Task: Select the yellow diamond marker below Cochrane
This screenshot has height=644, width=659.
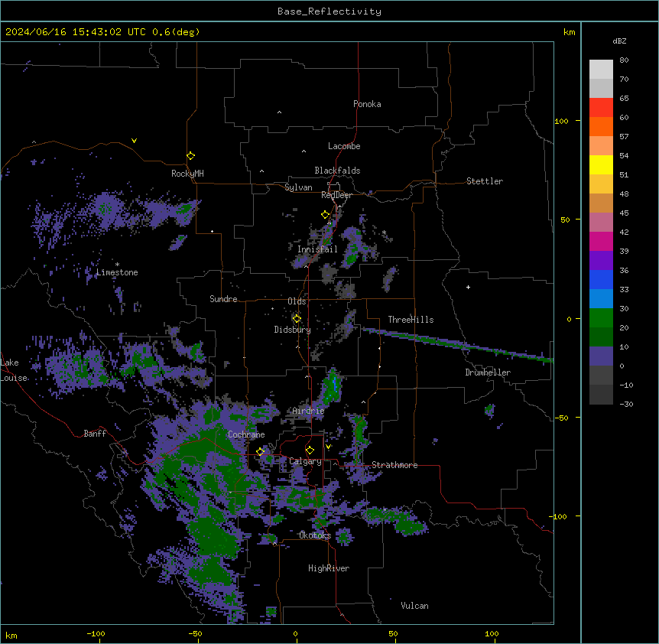Action: (260, 452)
